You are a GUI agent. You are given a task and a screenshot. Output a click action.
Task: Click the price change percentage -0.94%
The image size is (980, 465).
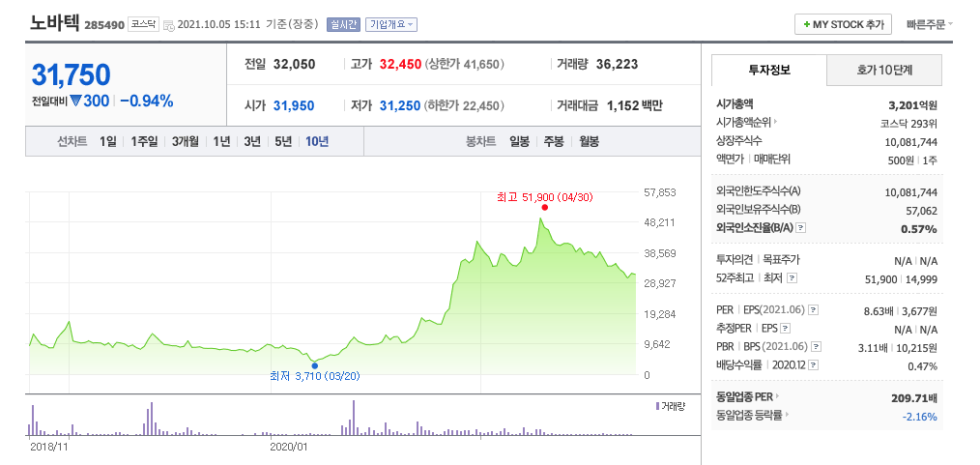tap(146, 101)
